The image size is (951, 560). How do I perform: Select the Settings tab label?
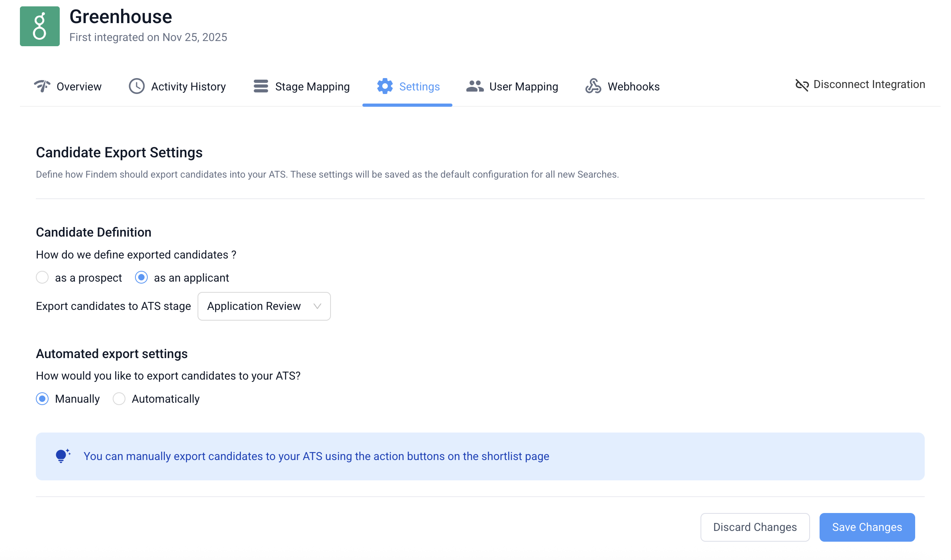click(x=419, y=86)
